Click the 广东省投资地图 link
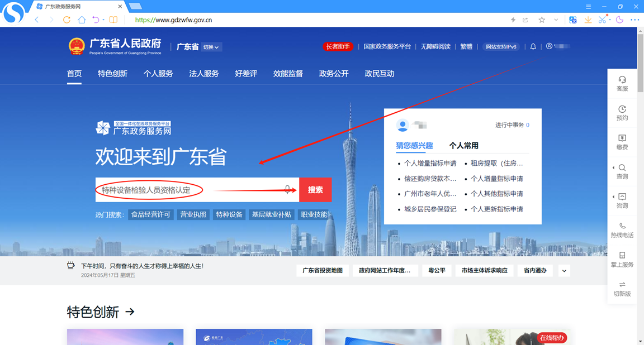Image resolution: width=644 pixels, height=345 pixels. 323,270
